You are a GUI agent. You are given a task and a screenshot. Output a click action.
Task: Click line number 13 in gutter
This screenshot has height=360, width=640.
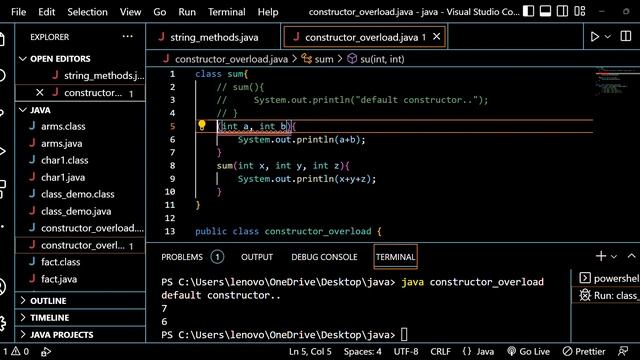pos(170,231)
